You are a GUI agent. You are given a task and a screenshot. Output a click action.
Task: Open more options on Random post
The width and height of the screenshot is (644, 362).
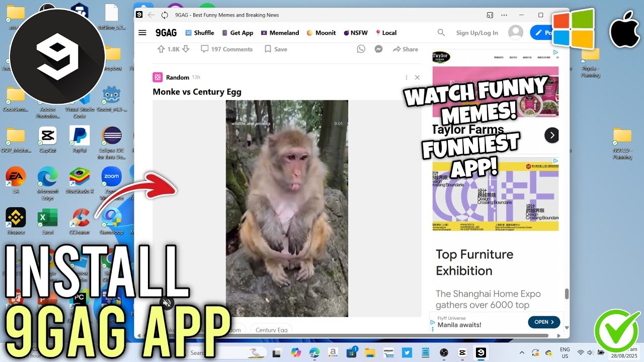[406, 77]
